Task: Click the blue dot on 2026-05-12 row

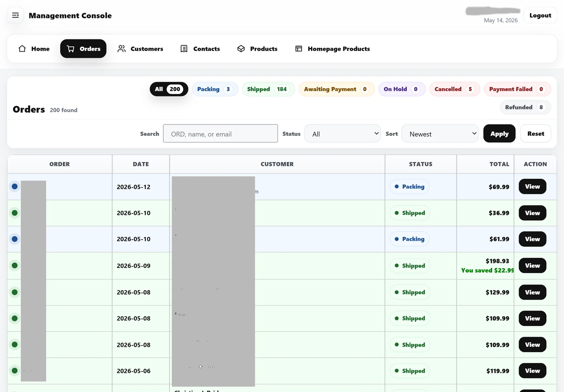Action: point(14,186)
